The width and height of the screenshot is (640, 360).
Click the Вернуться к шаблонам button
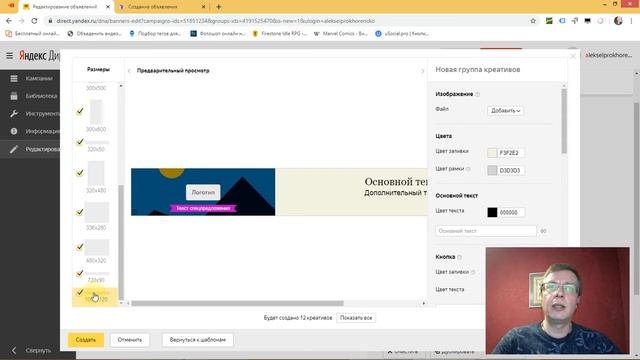(198, 340)
